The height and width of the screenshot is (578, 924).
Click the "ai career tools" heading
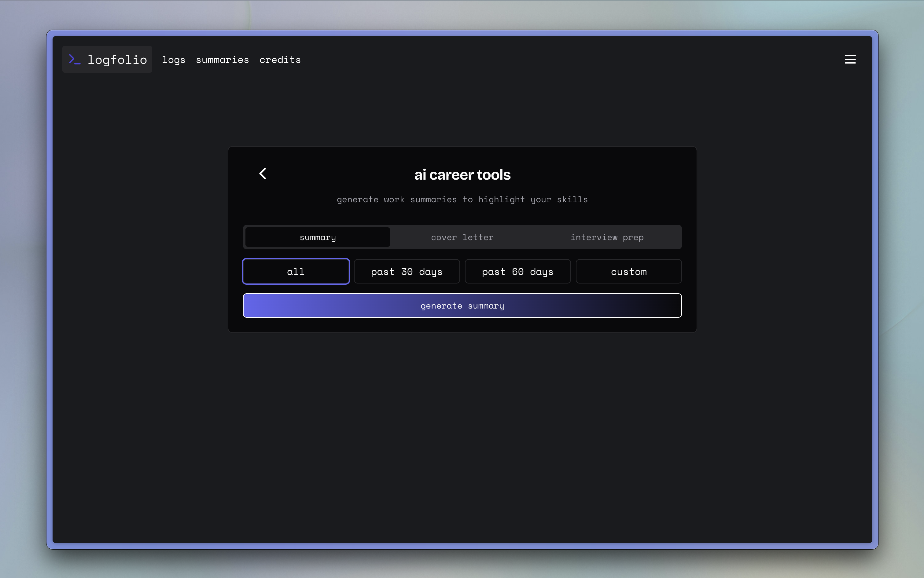(462, 175)
